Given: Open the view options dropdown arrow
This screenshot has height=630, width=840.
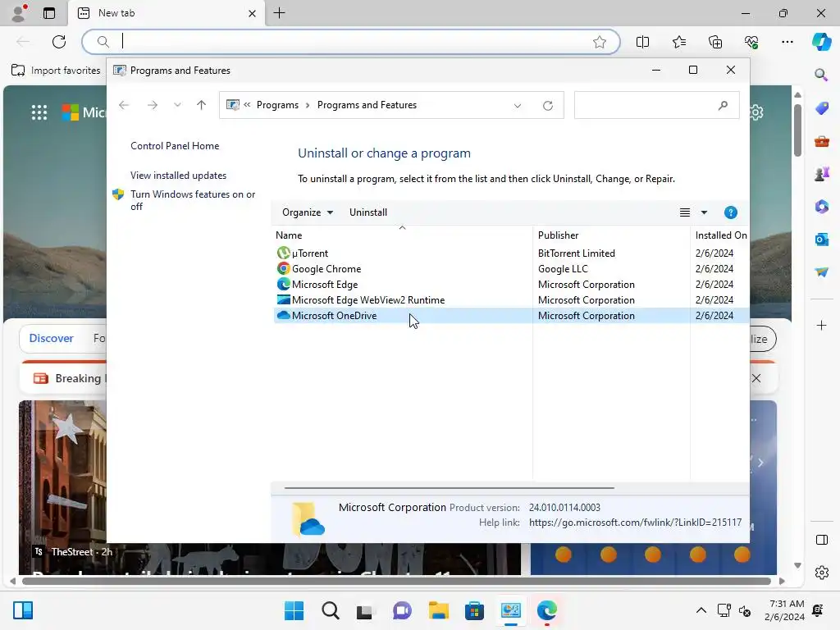Looking at the screenshot, I should click(704, 212).
